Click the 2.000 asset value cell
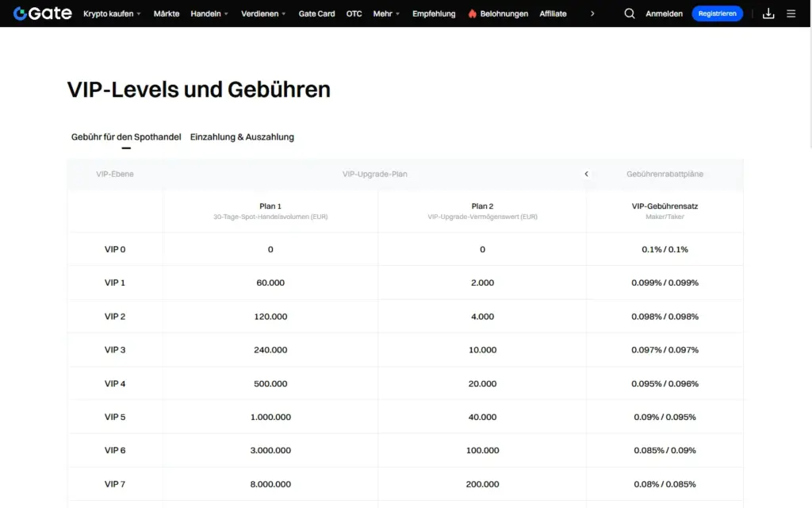 482,283
